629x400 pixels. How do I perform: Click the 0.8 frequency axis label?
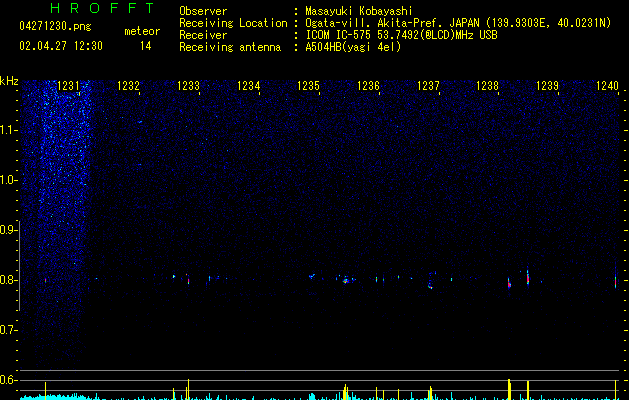click(8, 280)
